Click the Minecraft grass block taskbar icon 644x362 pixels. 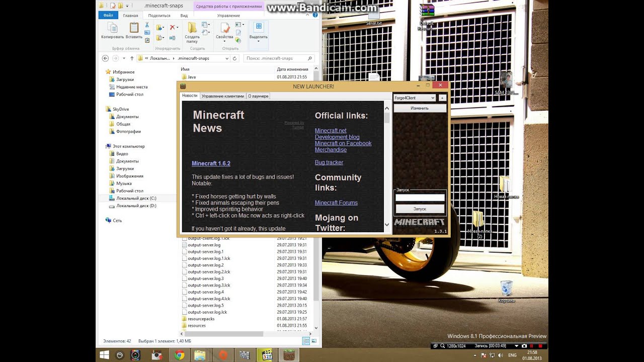(289, 355)
